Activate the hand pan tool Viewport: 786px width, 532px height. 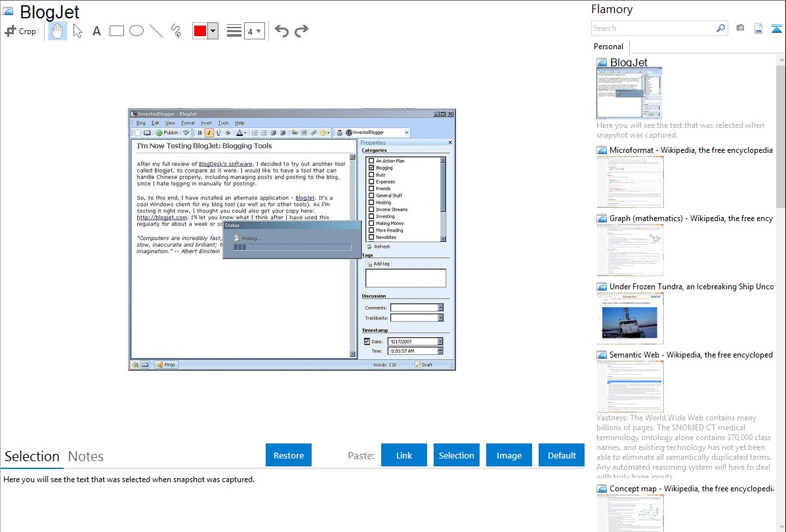57,31
